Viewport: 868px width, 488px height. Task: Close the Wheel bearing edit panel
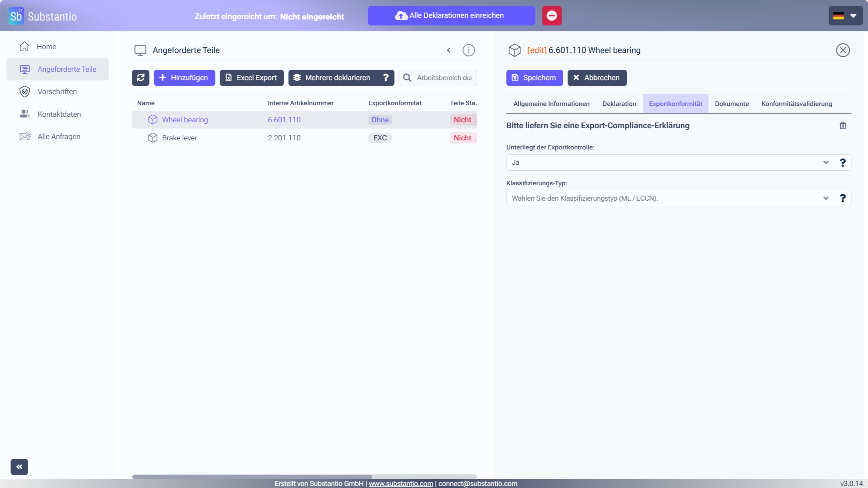click(843, 50)
